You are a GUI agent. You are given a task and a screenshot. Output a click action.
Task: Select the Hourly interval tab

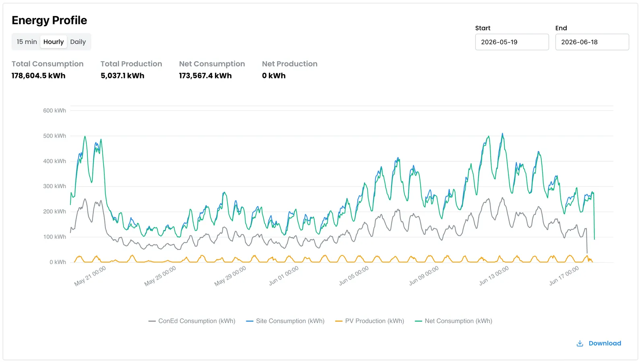(54, 42)
